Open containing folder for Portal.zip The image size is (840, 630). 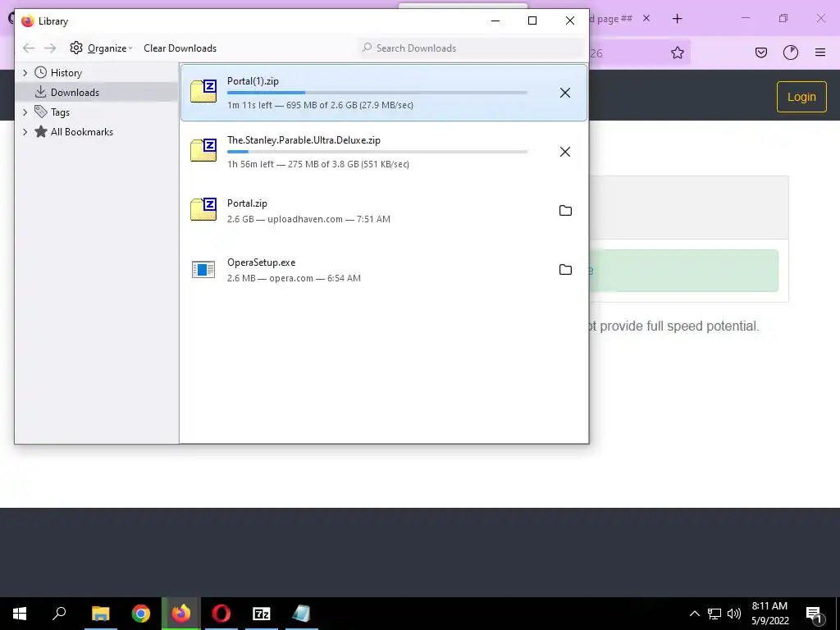(565, 211)
